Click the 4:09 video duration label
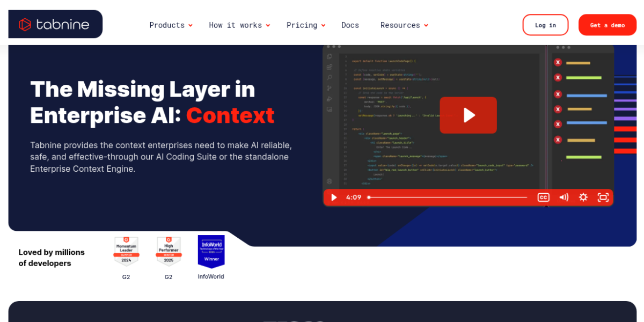The width and height of the screenshot is (644, 322). click(354, 197)
